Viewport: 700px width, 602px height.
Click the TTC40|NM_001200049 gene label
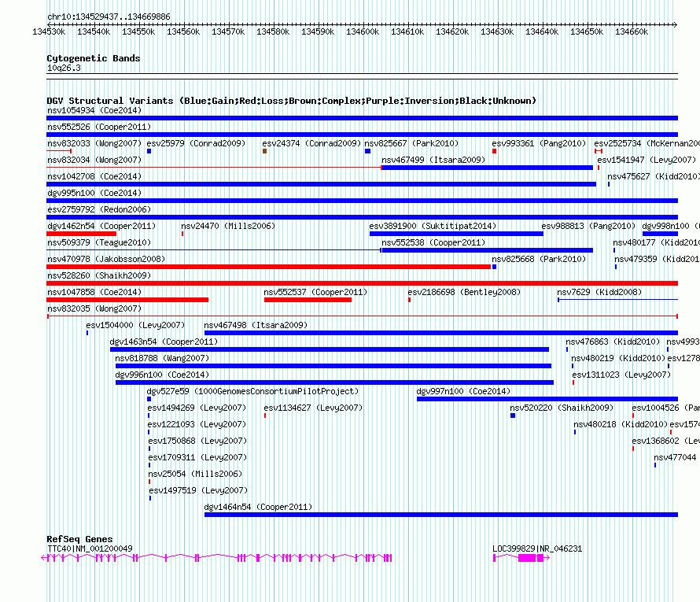[90, 548]
